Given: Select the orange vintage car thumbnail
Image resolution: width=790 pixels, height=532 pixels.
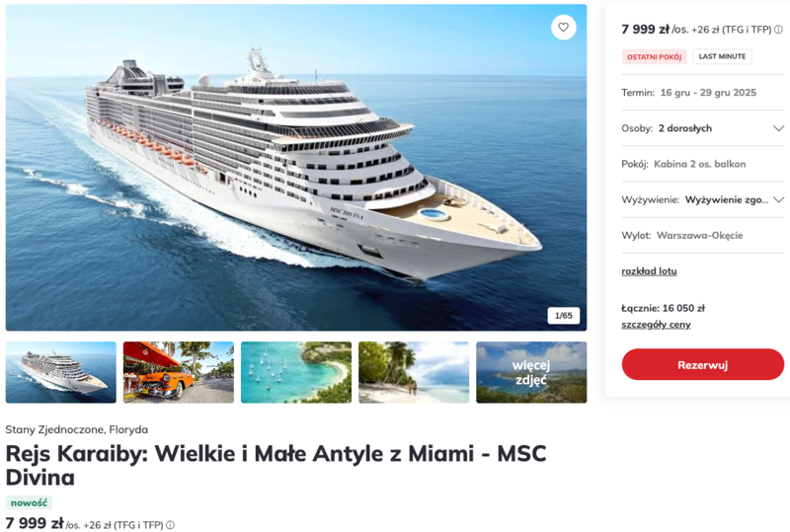Looking at the screenshot, I should 179,372.
